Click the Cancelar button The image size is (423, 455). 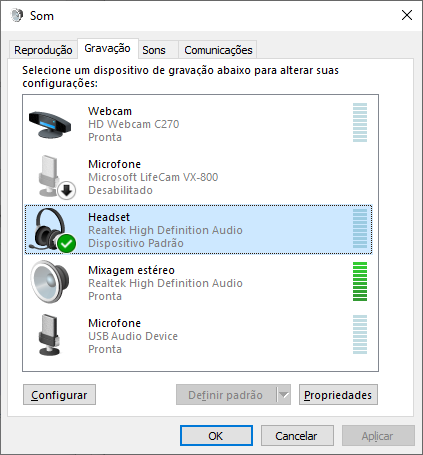(x=297, y=436)
